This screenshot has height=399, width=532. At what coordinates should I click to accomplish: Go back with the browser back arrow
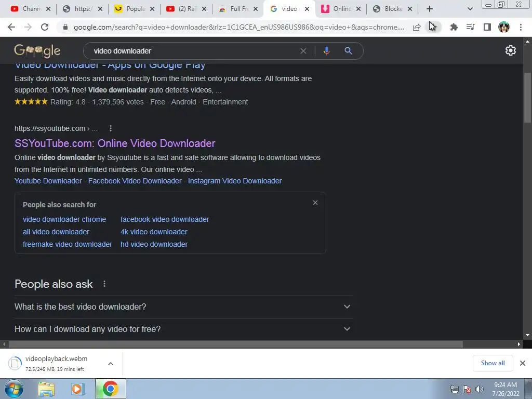tap(11, 27)
